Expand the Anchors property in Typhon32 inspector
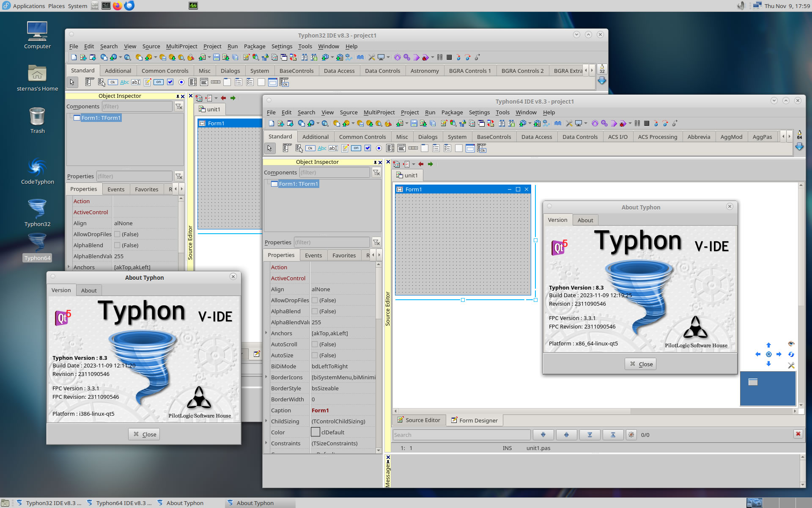Viewport: 812px width, 508px height. [x=69, y=267]
